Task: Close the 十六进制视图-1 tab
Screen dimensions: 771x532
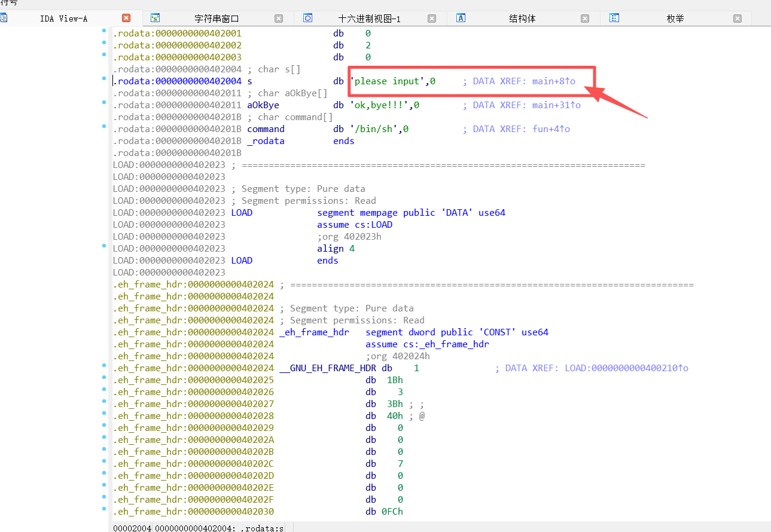Action: click(x=432, y=19)
